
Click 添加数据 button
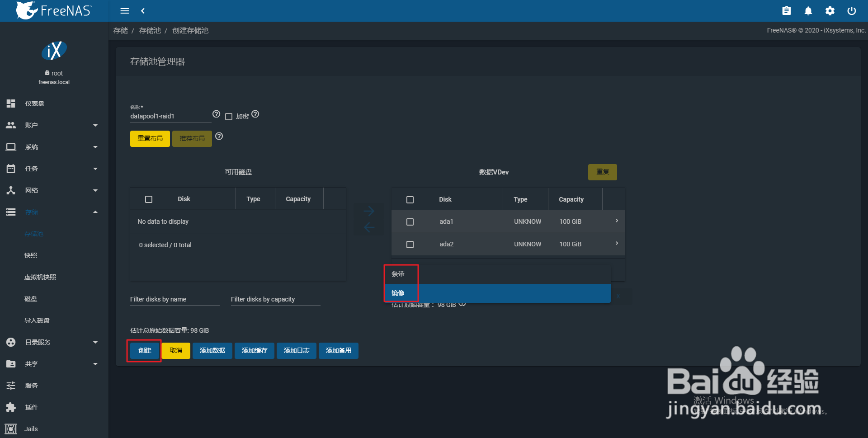(x=212, y=351)
